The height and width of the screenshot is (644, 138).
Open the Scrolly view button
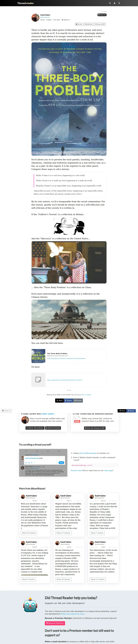point(79,24)
